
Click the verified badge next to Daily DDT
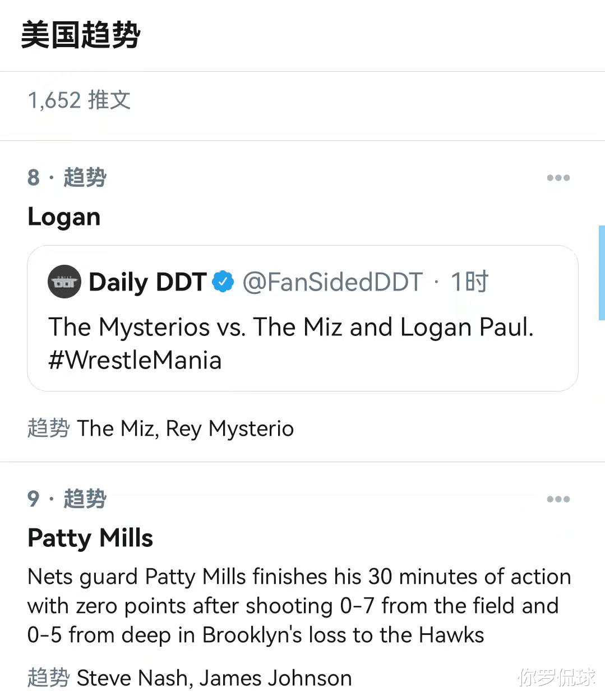pos(223,282)
